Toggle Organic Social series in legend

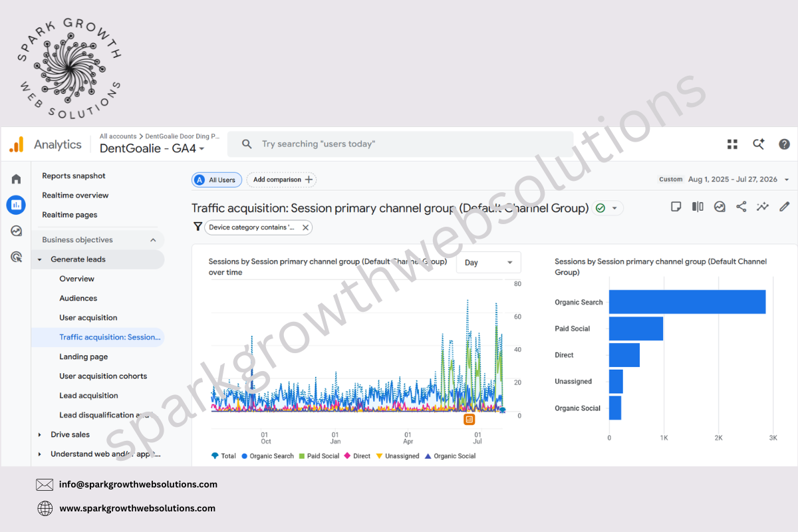(450, 456)
